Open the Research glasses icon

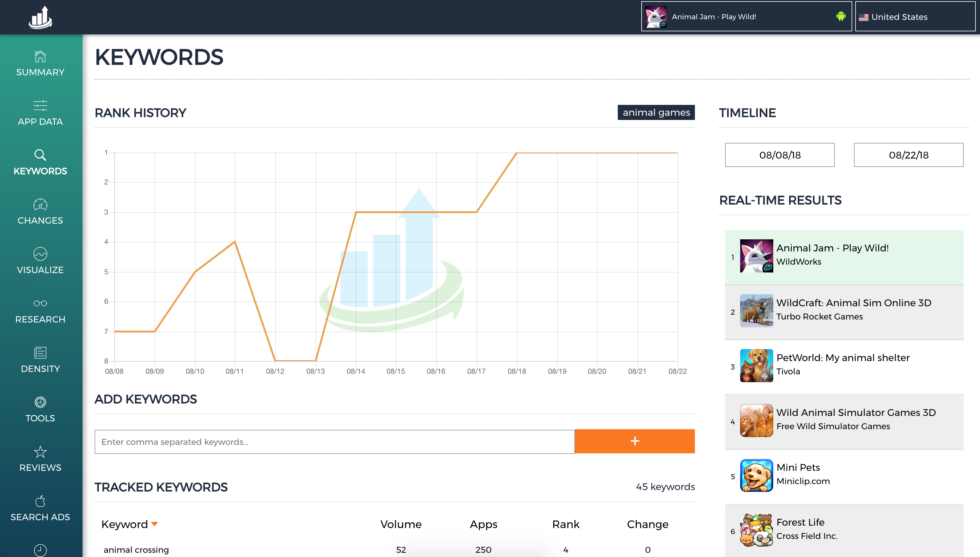coord(40,303)
